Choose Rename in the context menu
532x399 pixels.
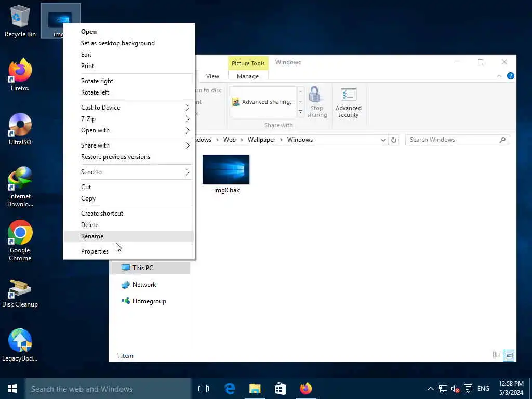(129, 236)
